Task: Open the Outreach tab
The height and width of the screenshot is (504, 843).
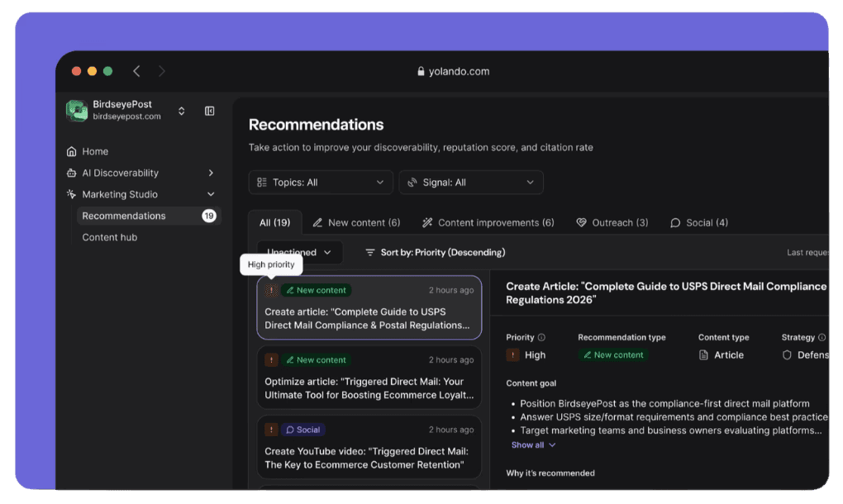Action: coord(612,222)
